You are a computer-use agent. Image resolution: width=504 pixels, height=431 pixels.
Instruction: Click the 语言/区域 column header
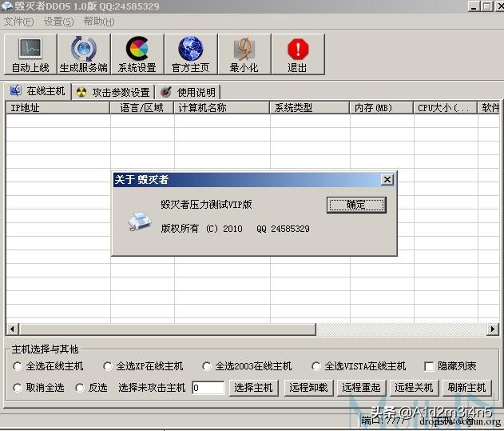tap(141, 108)
